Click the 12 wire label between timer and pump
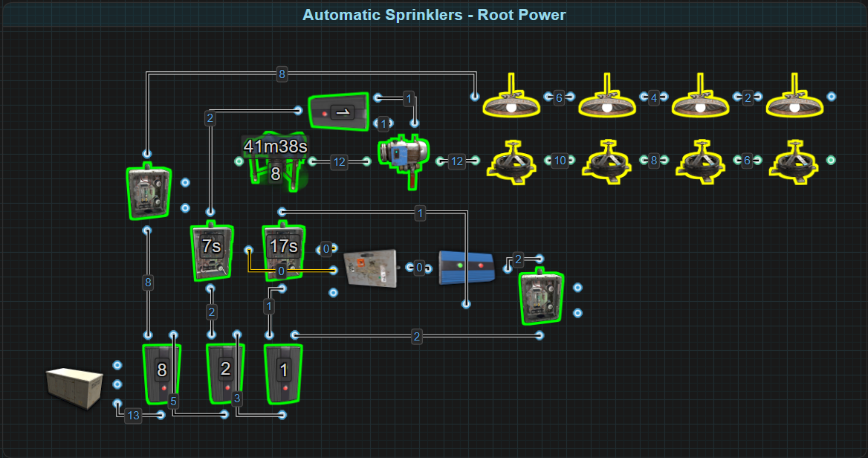 click(340, 161)
